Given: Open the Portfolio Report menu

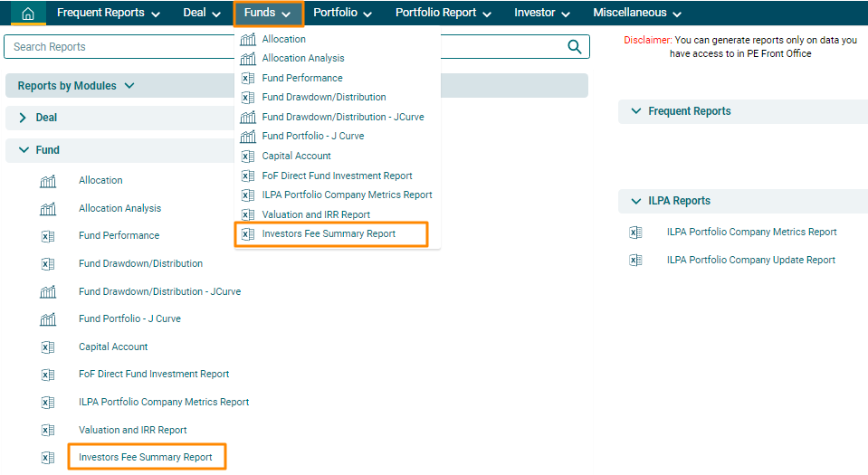Looking at the screenshot, I should point(443,14).
